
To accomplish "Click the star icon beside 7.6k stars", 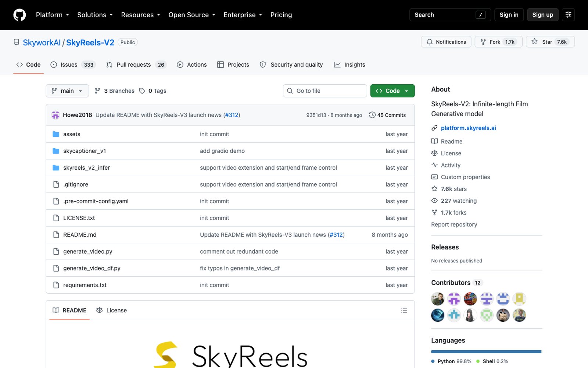I will (434, 189).
